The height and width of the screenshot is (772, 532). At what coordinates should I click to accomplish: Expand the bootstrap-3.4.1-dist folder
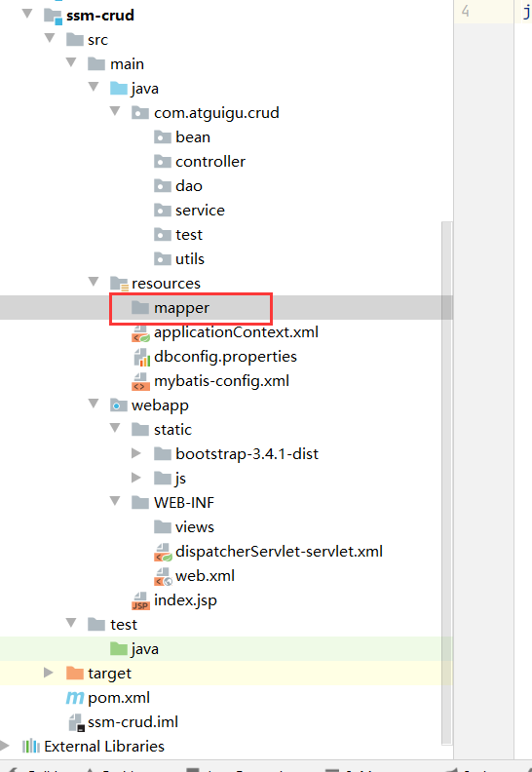(x=136, y=453)
